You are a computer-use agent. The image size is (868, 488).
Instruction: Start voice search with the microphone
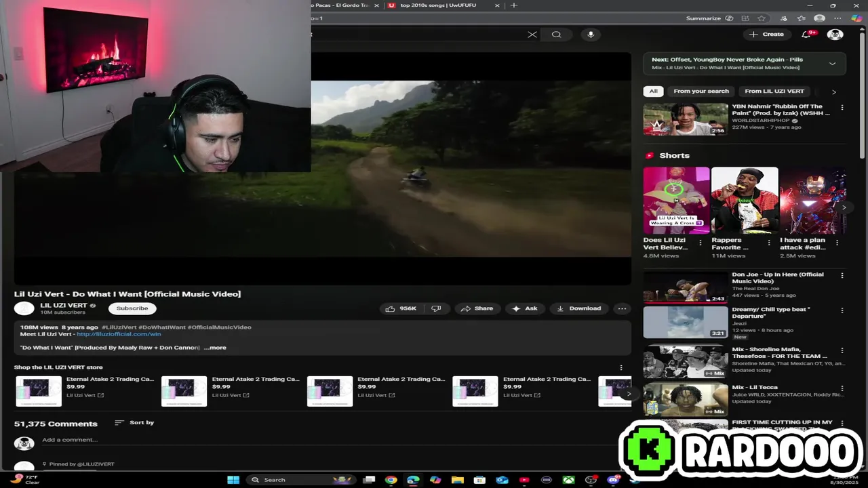point(591,35)
